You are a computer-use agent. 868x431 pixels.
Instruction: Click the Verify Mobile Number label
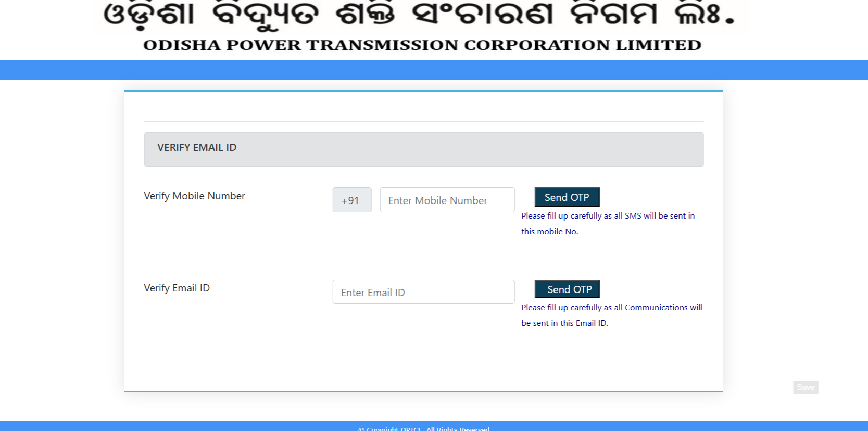(194, 196)
